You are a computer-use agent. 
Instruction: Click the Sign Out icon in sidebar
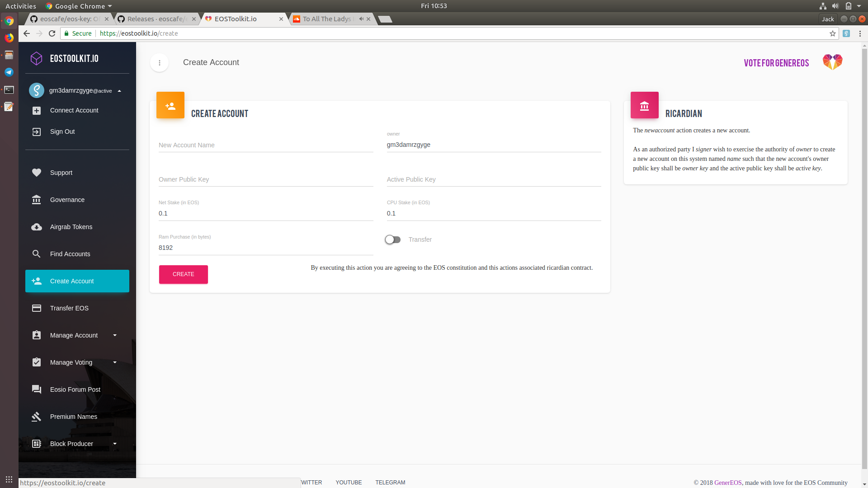(37, 131)
